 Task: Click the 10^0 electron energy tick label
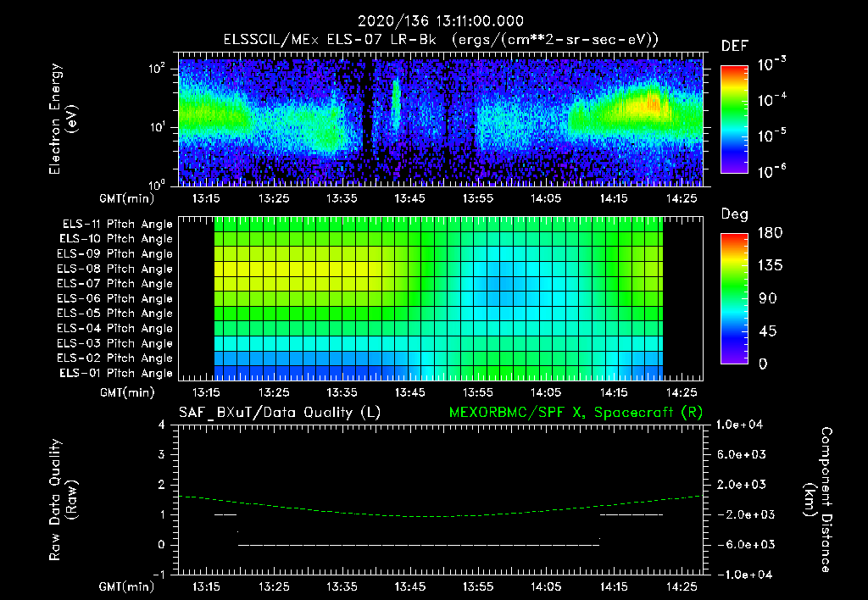157,184
